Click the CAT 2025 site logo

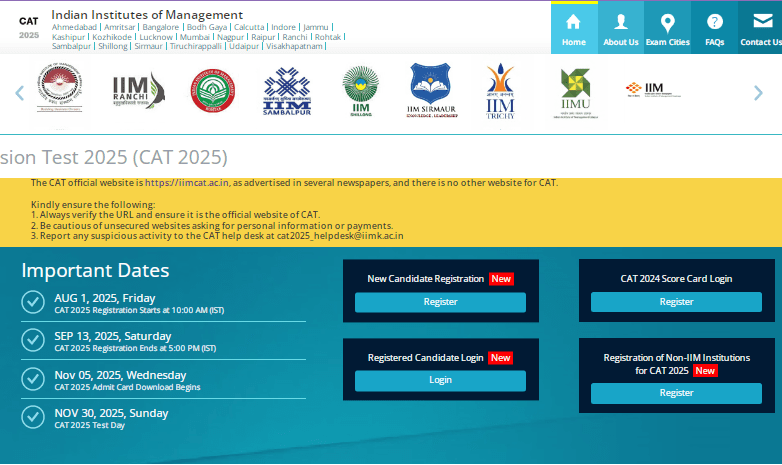click(x=30, y=27)
